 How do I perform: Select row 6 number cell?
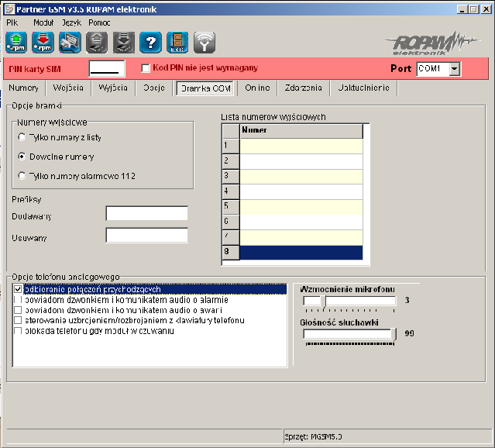(301, 222)
